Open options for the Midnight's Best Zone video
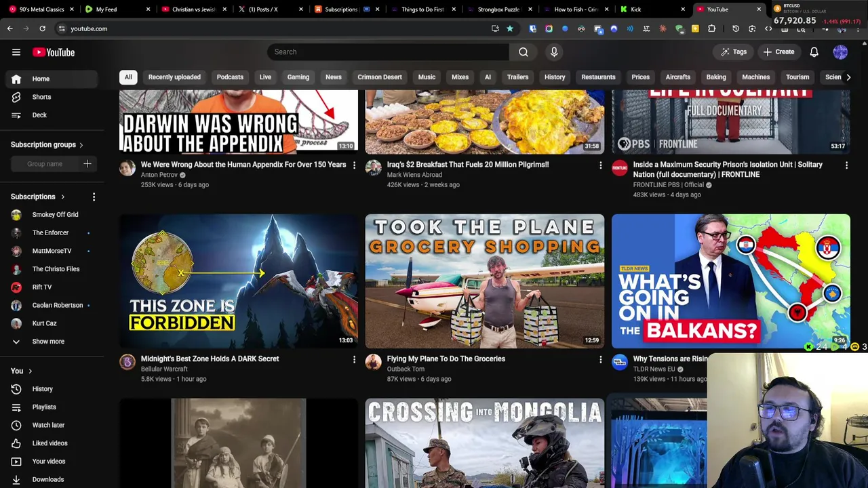This screenshot has height=488, width=868. 354,360
